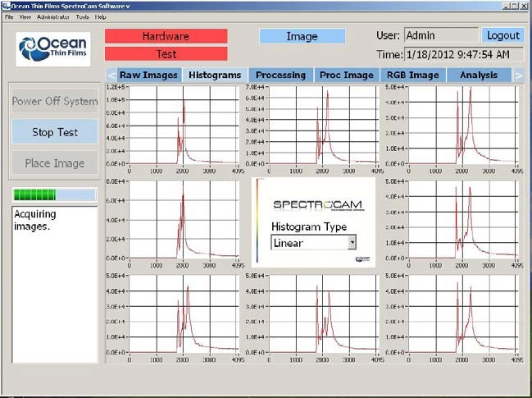This screenshot has width=532, height=398.
Task: Open the Tools menu
Action: [x=82, y=16]
